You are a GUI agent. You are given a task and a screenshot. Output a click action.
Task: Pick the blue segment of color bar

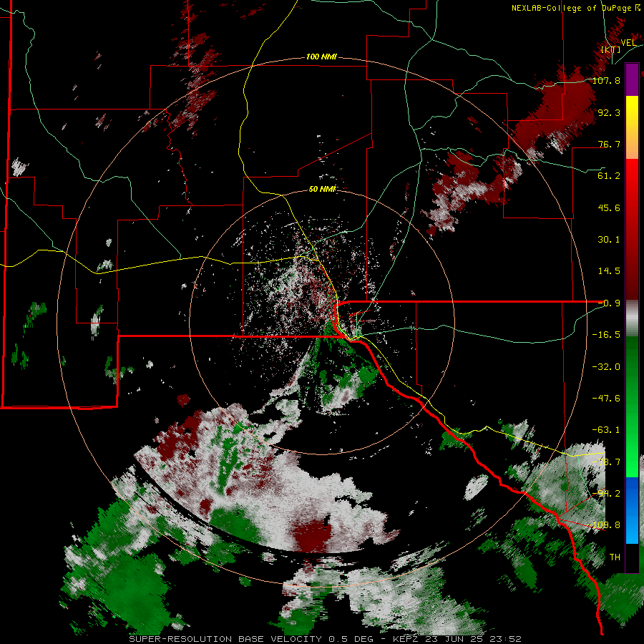tap(632, 510)
